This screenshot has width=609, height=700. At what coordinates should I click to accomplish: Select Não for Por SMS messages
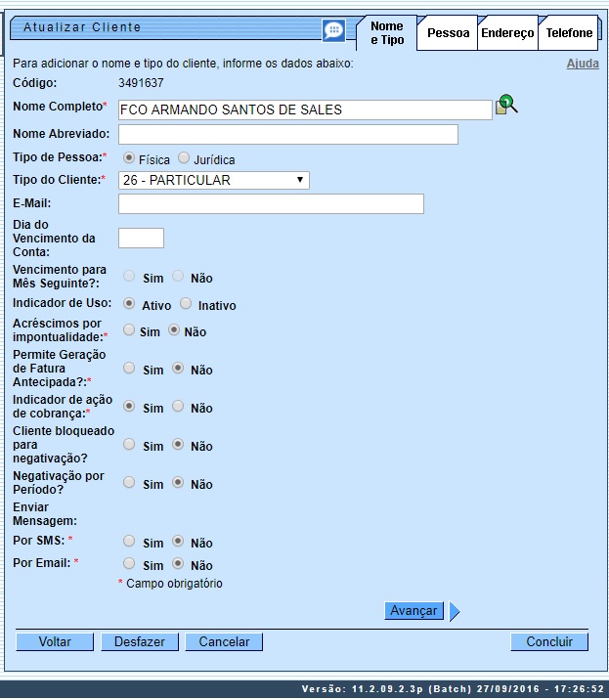(x=178, y=541)
